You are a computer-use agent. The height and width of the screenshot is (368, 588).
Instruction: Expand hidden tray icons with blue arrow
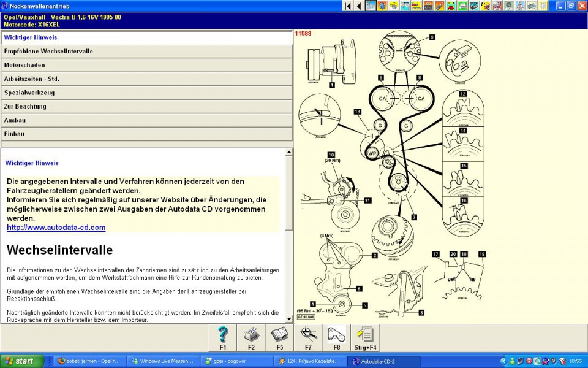[504, 361]
